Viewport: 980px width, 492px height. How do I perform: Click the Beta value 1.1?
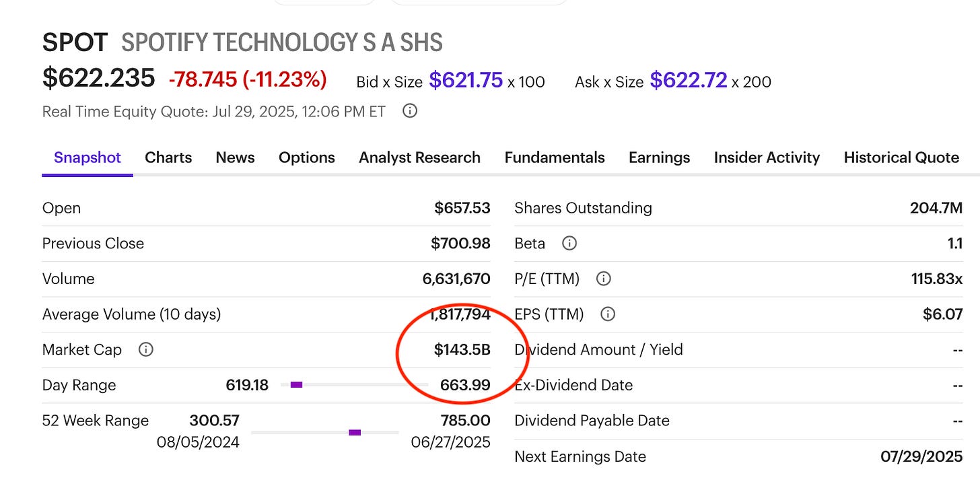[x=955, y=243]
